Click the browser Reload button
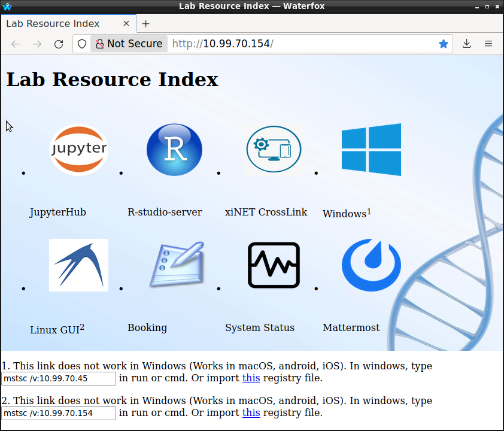The height and width of the screenshot is (431, 504). click(x=59, y=44)
